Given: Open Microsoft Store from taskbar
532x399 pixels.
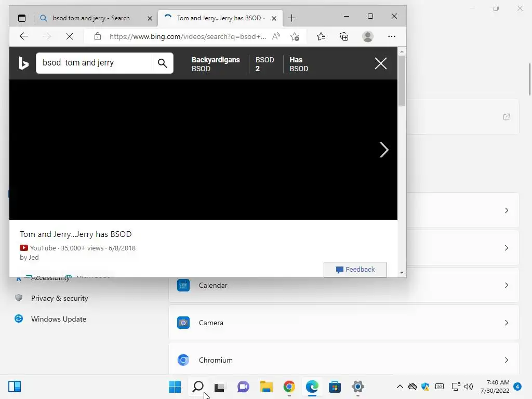Looking at the screenshot, I should coord(335,387).
